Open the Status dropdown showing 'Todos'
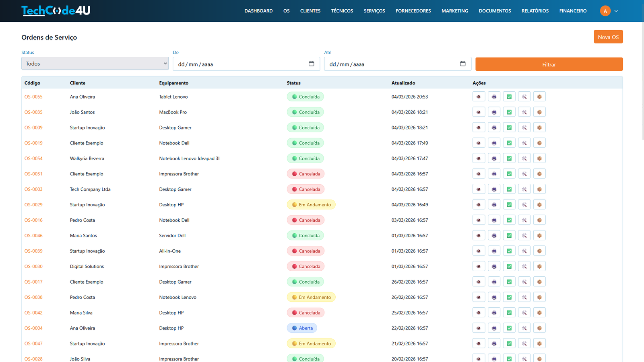Screen dimensions: 644x362 [x=95, y=63]
